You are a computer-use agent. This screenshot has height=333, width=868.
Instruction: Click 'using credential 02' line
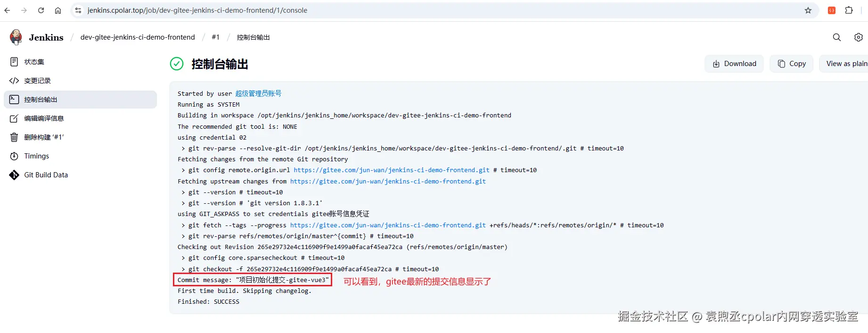click(212, 138)
